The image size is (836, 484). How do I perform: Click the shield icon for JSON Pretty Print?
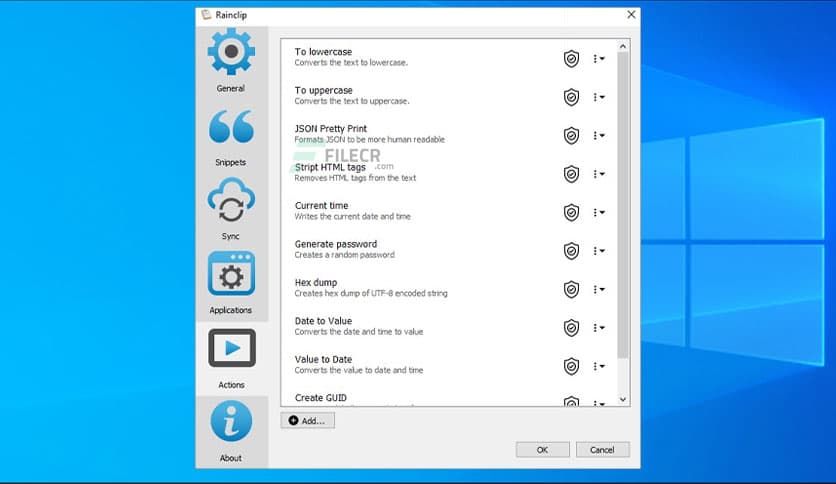point(571,135)
